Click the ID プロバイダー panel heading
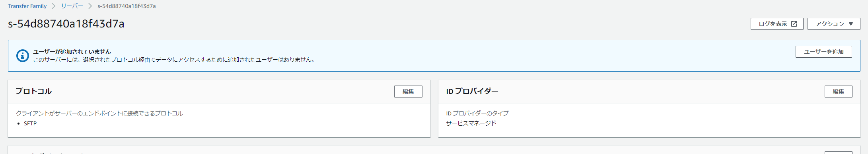Screen dimensions: 868x154 472,91
